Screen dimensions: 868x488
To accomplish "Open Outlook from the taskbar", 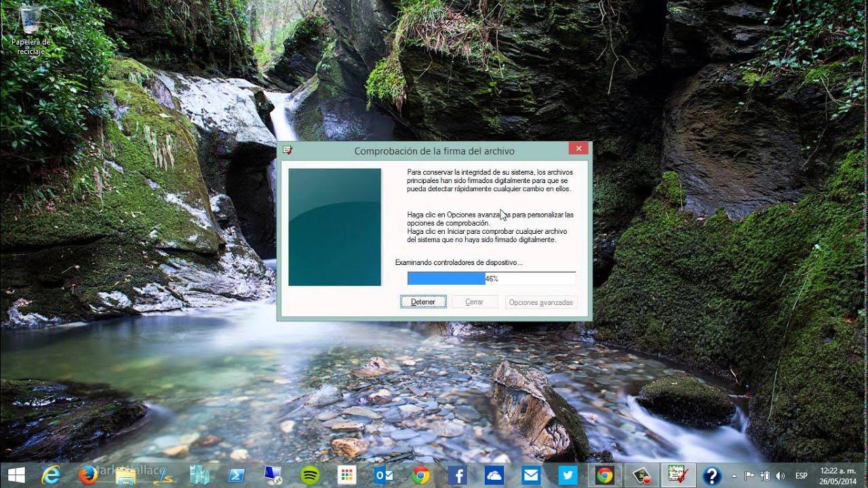I will (x=383, y=474).
